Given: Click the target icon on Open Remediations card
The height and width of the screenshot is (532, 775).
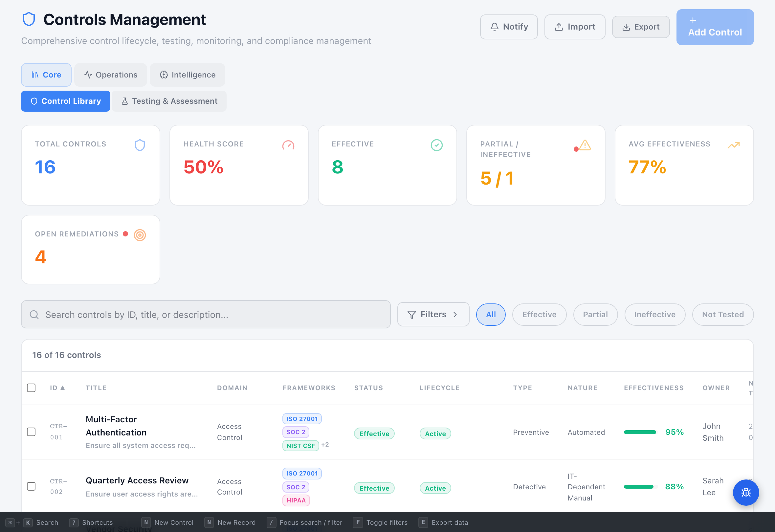Looking at the screenshot, I should pos(140,235).
